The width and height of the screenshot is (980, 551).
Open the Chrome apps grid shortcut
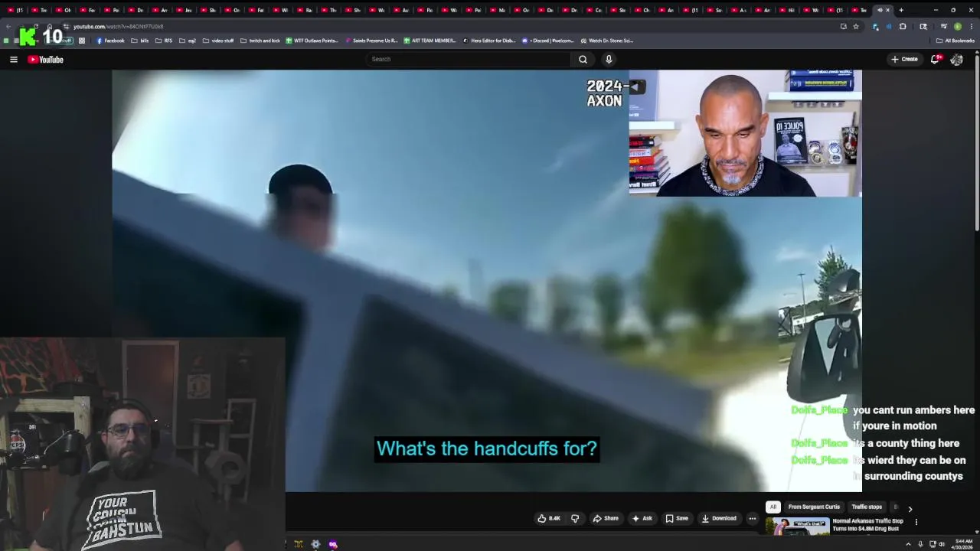pos(82,41)
